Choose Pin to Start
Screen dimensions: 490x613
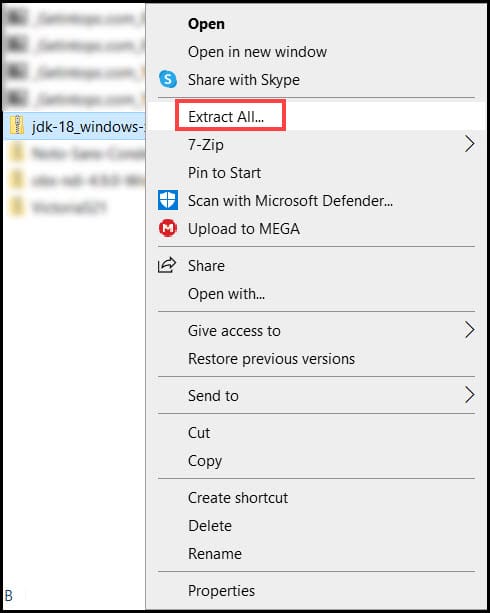click(x=224, y=172)
